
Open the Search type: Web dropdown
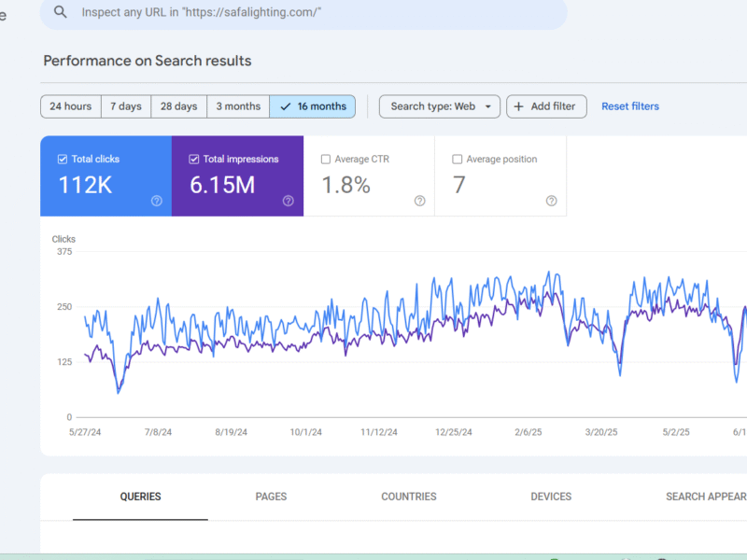tap(440, 106)
